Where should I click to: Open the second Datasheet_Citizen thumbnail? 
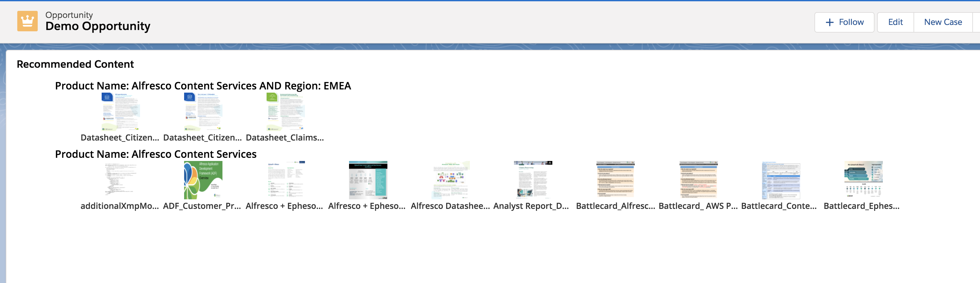click(x=203, y=111)
